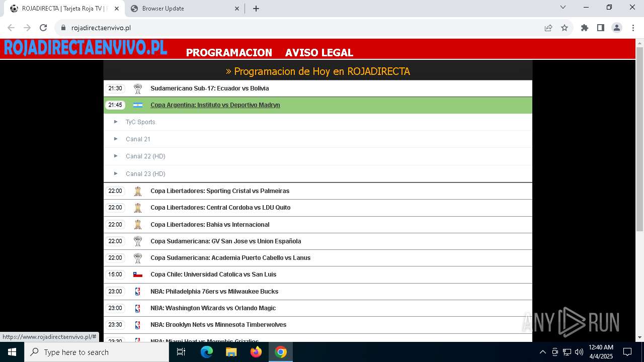Open NBA: Philadelphia 76ers vs Milwaukee Bucks
This screenshot has width=644, height=362.
pyautogui.click(x=214, y=292)
